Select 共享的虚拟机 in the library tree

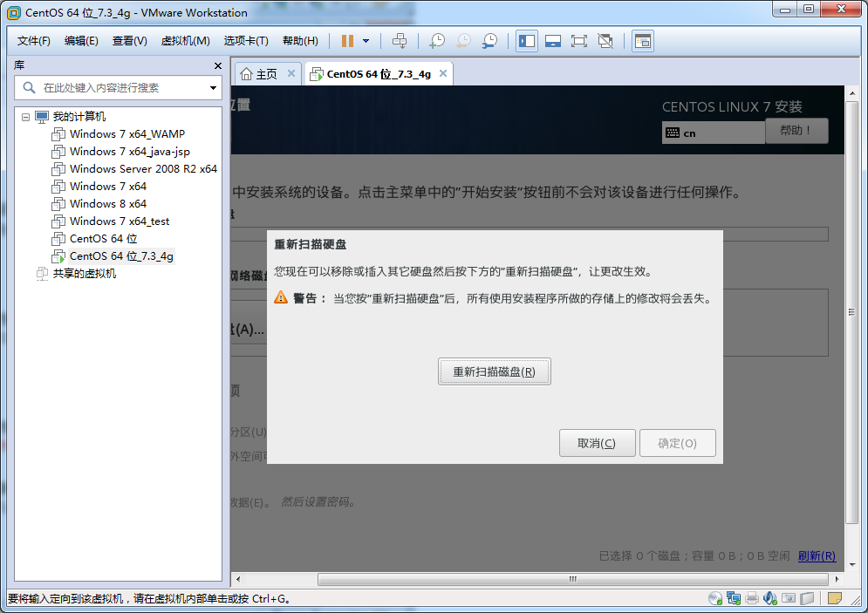click(x=84, y=273)
